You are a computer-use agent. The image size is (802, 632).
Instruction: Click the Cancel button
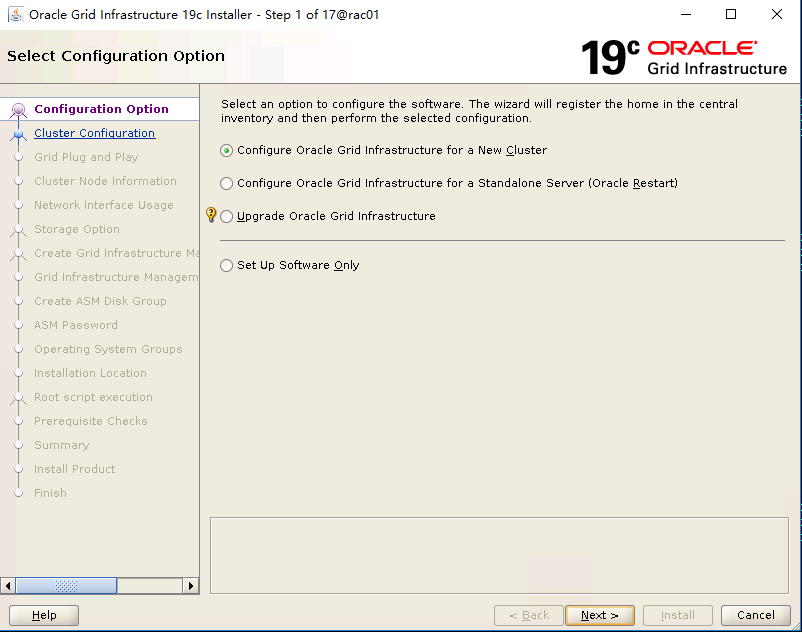[756, 615]
